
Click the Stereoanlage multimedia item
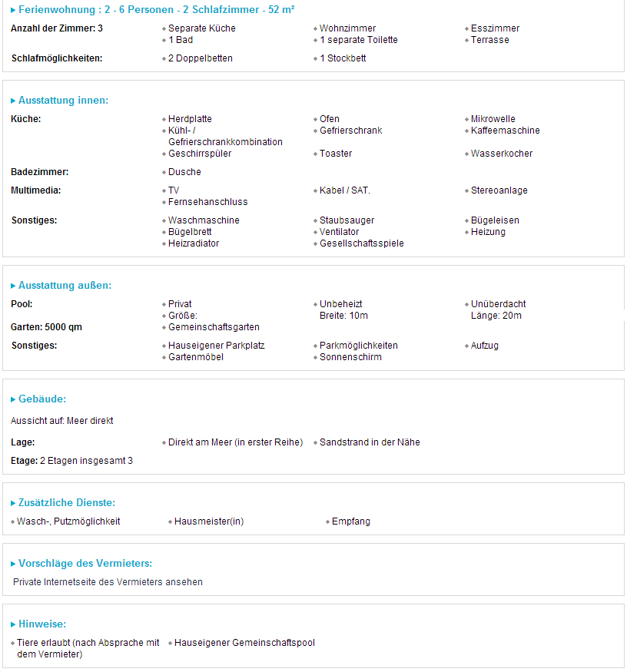click(499, 190)
